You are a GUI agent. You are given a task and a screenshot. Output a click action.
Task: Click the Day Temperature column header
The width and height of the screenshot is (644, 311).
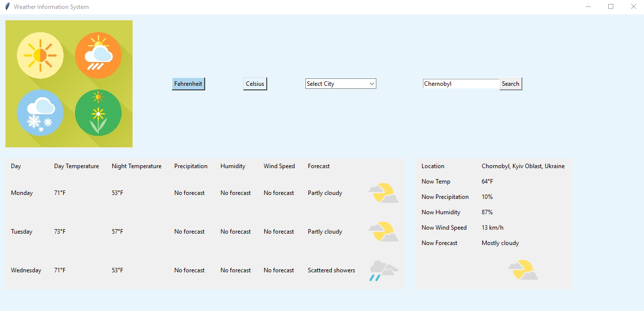(x=76, y=166)
